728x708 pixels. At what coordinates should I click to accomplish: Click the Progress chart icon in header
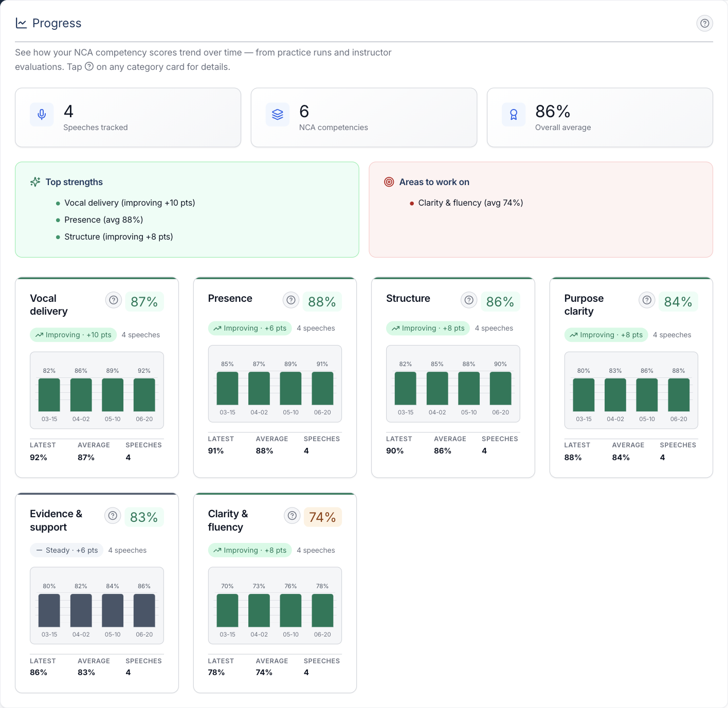21,23
